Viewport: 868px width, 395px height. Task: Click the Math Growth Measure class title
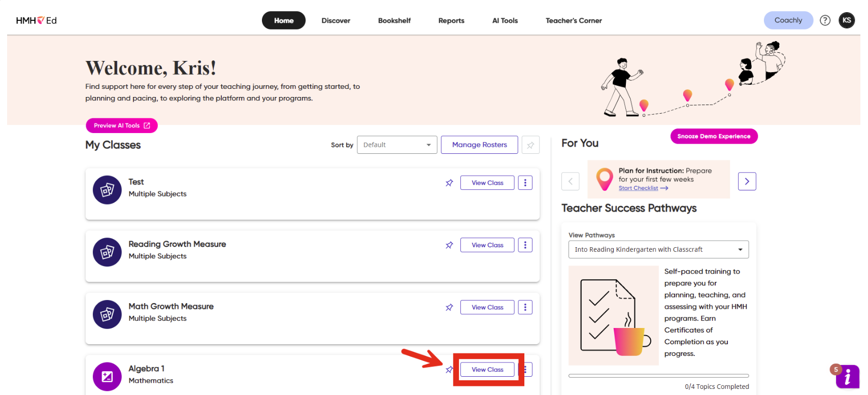pyautogui.click(x=171, y=306)
